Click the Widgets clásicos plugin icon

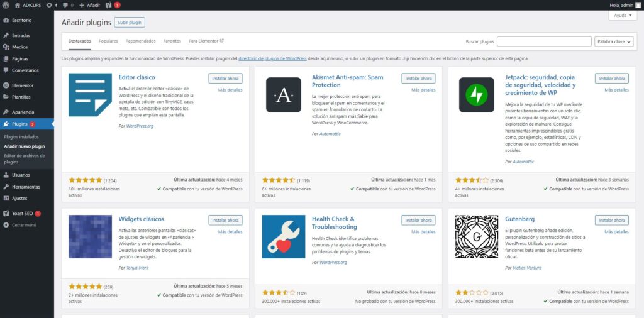click(90, 236)
